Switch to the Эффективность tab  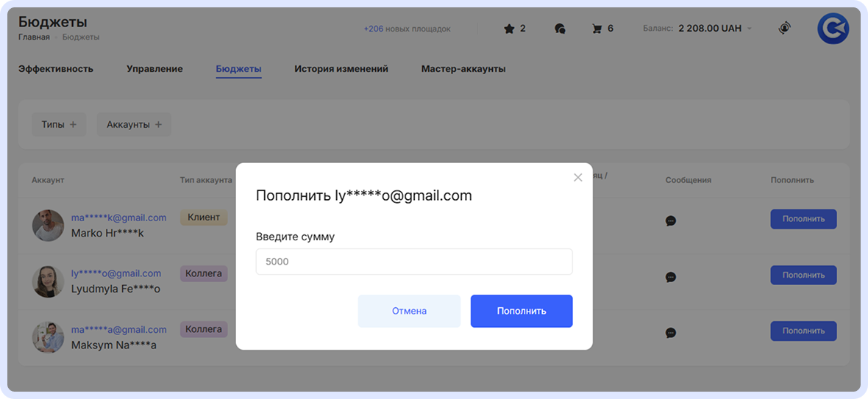pos(56,69)
